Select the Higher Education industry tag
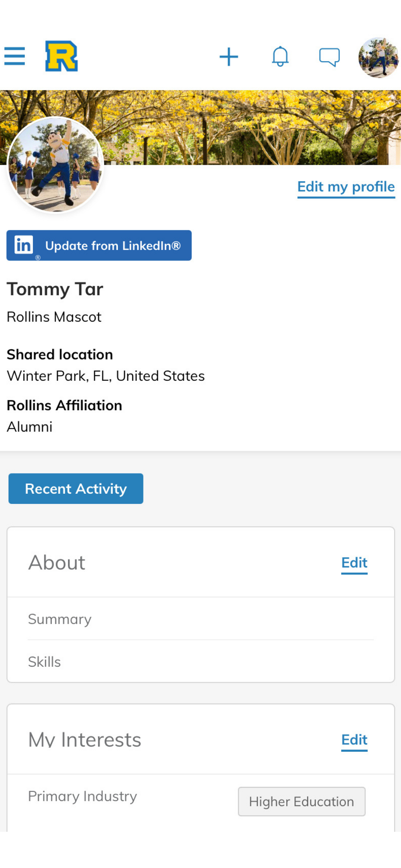 [302, 801]
